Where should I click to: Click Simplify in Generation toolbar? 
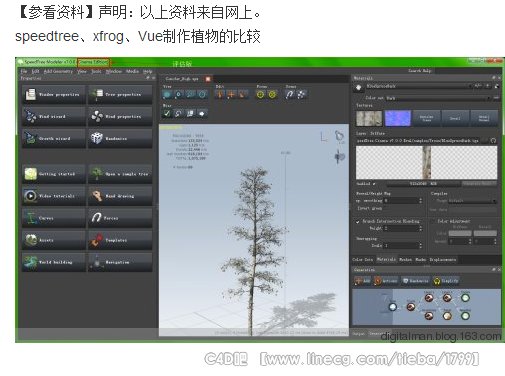[446, 281]
